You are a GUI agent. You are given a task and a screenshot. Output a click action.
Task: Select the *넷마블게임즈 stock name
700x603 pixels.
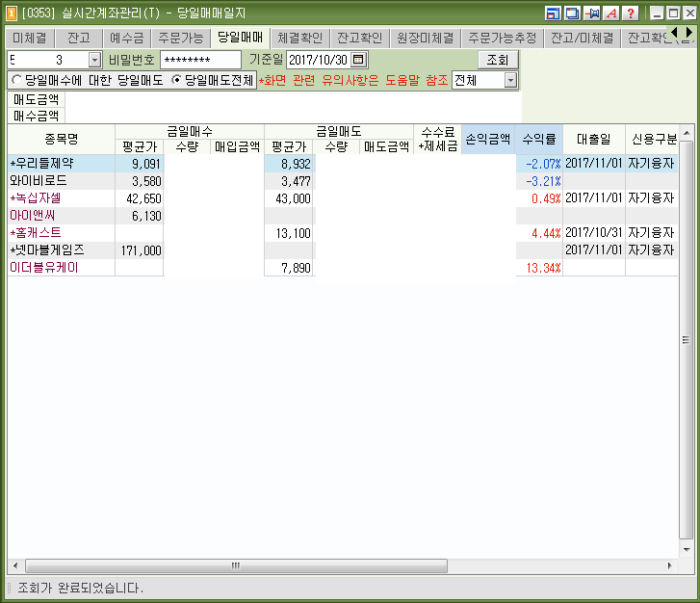point(47,249)
